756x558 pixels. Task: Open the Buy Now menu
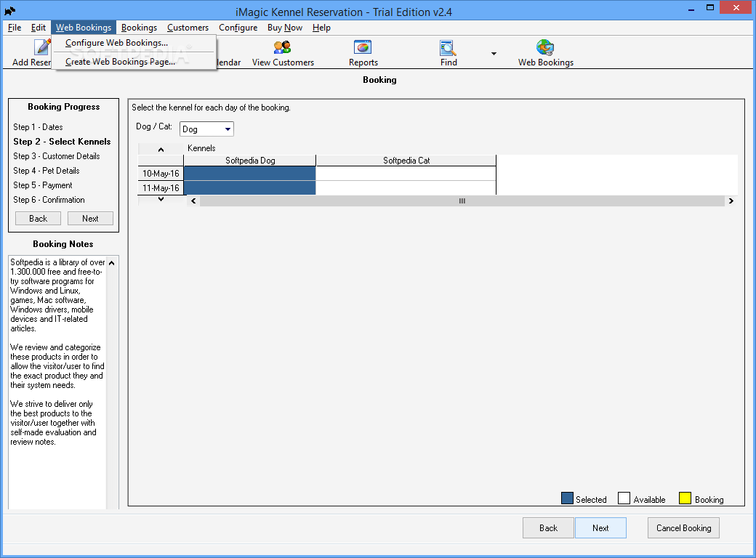click(285, 28)
